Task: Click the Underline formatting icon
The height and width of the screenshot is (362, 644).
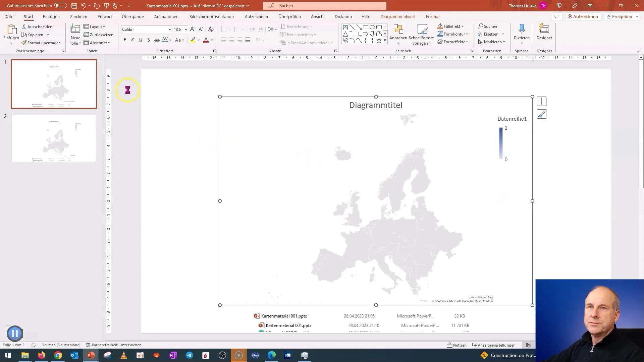Action: pyautogui.click(x=141, y=40)
